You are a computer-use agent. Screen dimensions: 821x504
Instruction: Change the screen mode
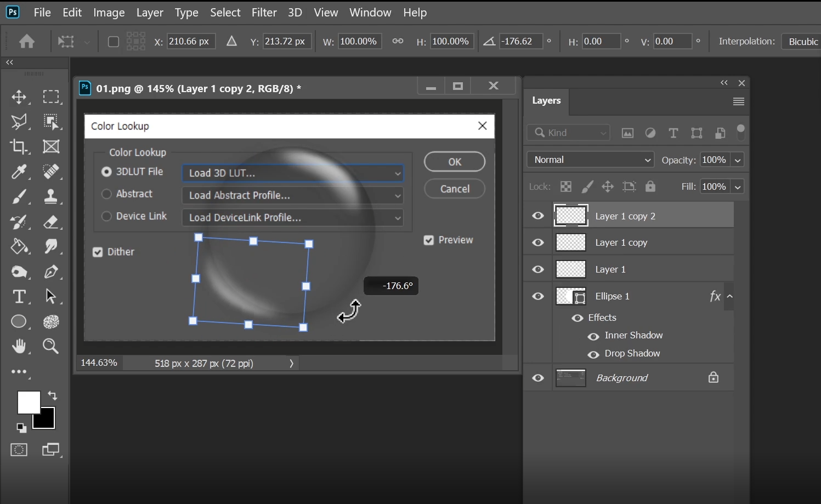pos(51,450)
